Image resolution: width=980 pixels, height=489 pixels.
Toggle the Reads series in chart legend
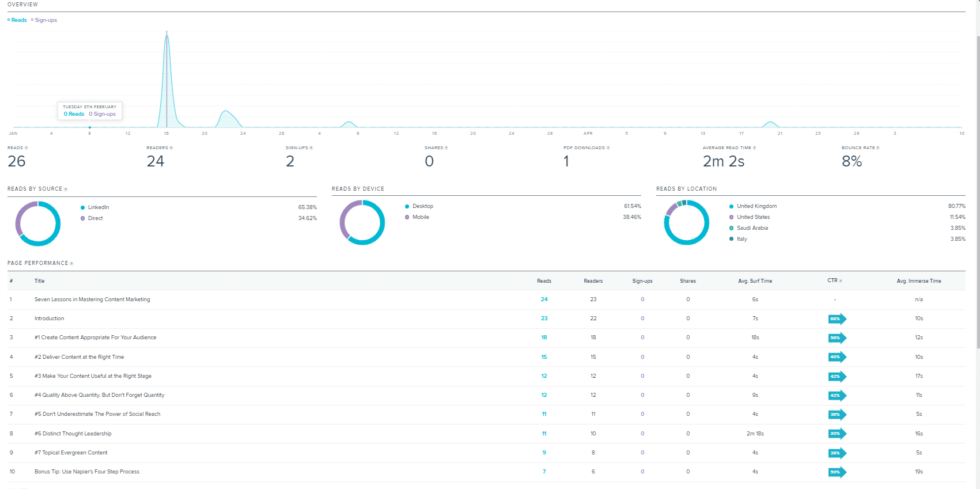click(17, 20)
